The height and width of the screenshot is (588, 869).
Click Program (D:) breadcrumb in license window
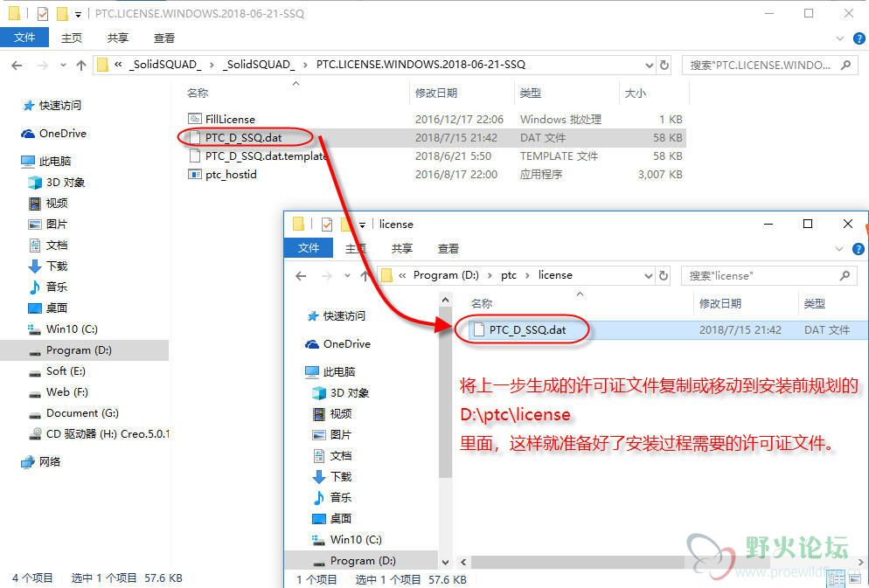click(446, 275)
